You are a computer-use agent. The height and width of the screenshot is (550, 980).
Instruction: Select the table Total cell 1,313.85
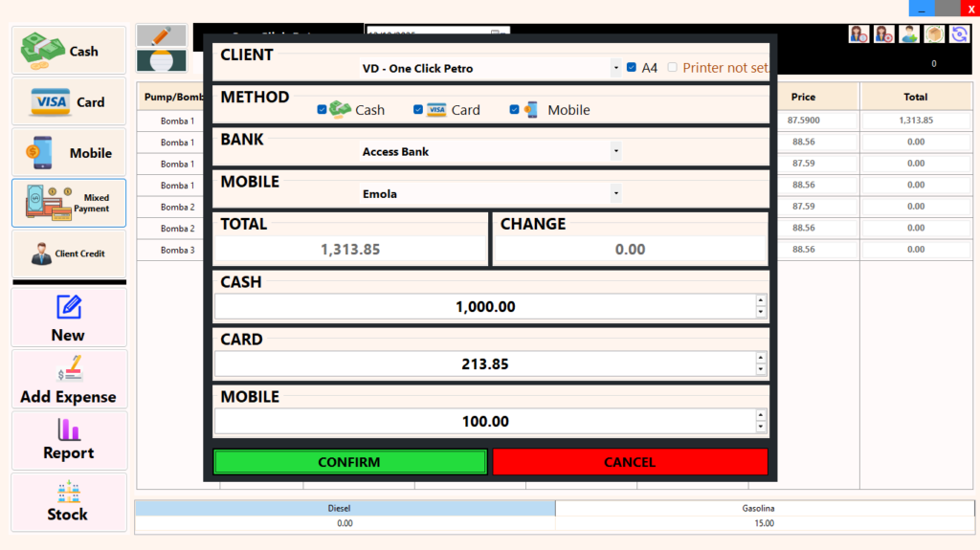pyautogui.click(x=916, y=120)
